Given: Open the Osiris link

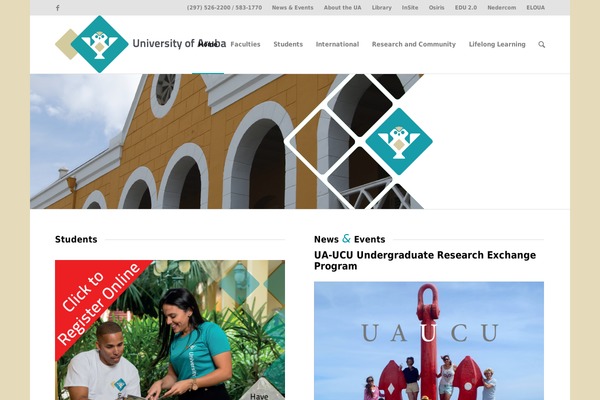Looking at the screenshot, I should coord(436,8).
